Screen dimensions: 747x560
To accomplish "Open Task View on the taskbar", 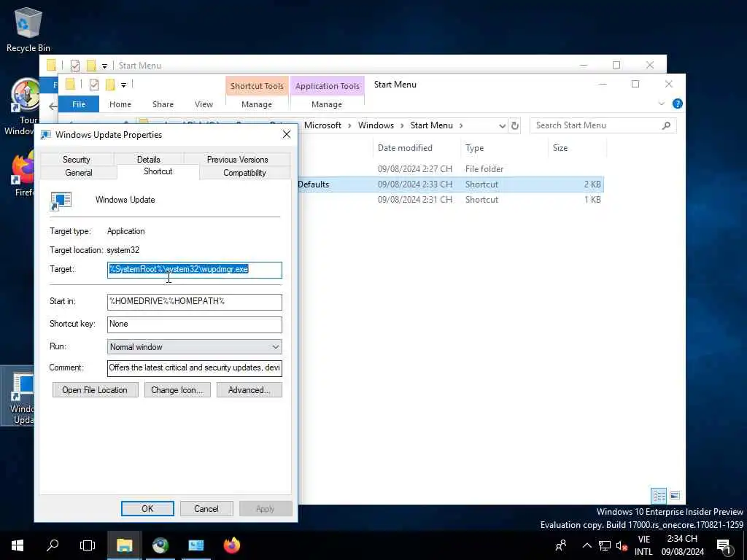I will click(88, 545).
